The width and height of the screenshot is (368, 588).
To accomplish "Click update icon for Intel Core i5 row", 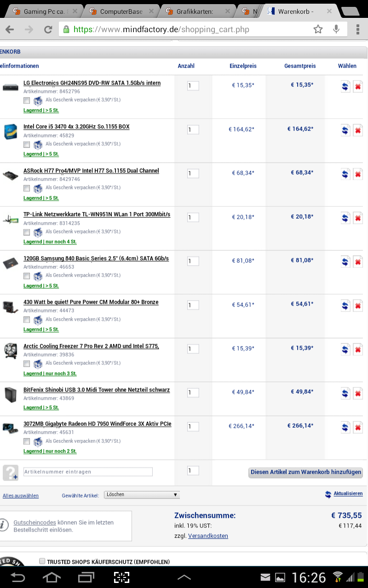I will click(345, 130).
